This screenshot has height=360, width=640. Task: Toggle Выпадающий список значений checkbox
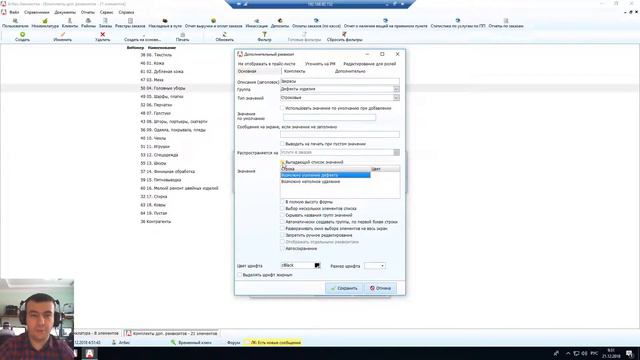[282, 162]
